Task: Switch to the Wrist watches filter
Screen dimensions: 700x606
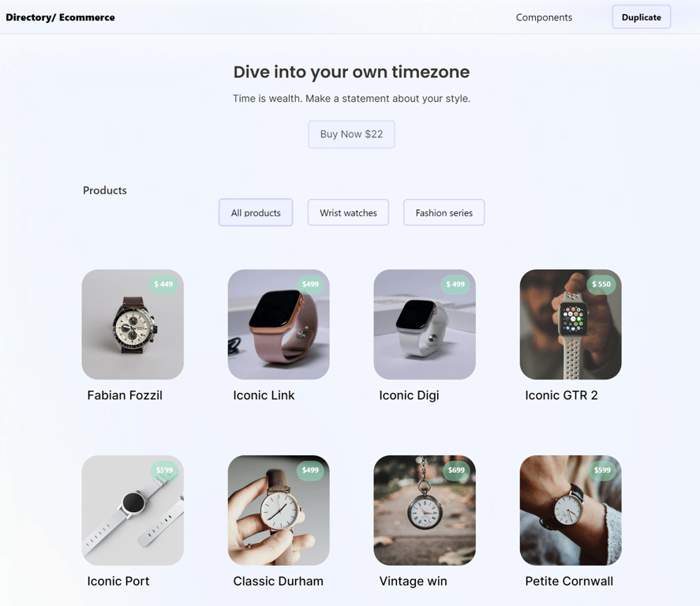Action: coord(348,212)
